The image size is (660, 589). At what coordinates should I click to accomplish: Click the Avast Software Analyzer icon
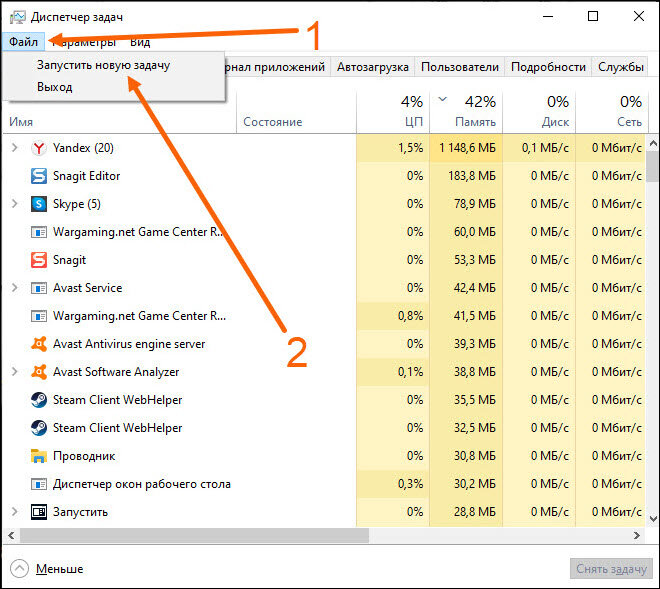coord(39,372)
